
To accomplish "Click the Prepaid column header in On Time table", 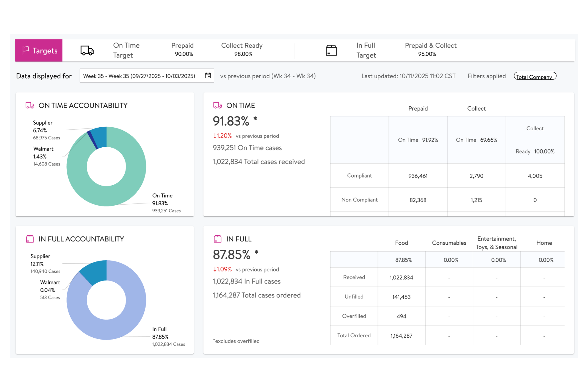I will click(418, 109).
